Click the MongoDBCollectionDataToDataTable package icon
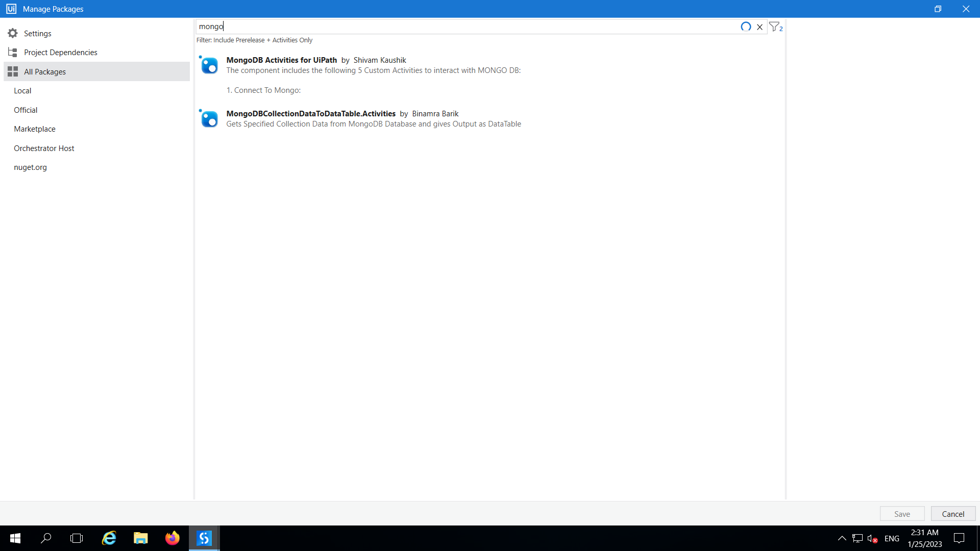Image resolution: width=980 pixels, height=551 pixels. click(209, 118)
